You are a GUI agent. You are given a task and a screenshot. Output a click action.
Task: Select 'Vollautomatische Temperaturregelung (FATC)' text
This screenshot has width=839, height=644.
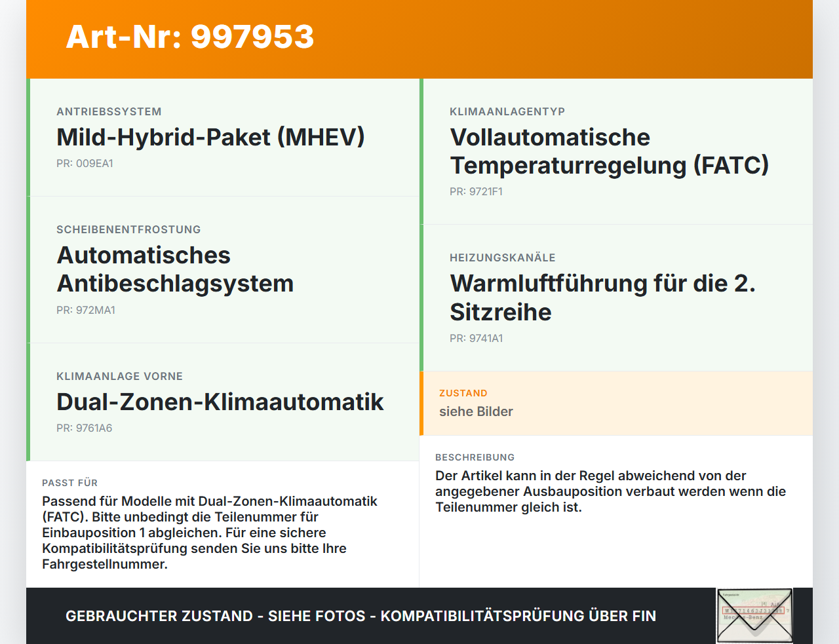click(x=609, y=151)
